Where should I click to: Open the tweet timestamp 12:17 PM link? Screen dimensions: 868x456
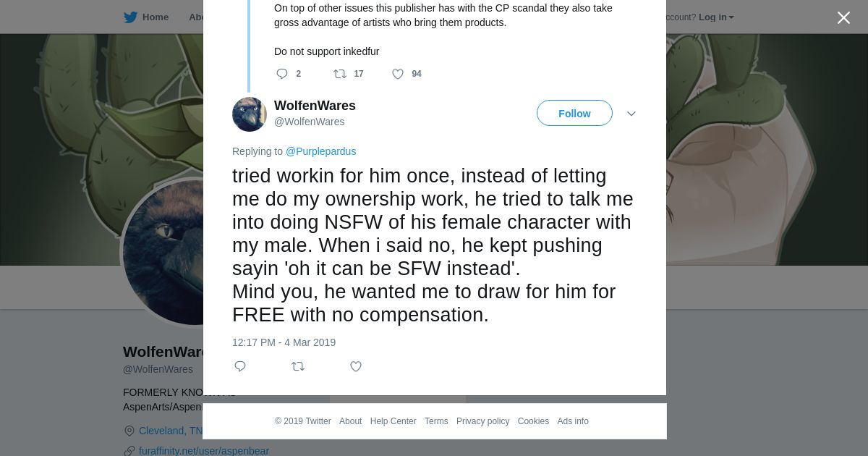tap(284, 342)
